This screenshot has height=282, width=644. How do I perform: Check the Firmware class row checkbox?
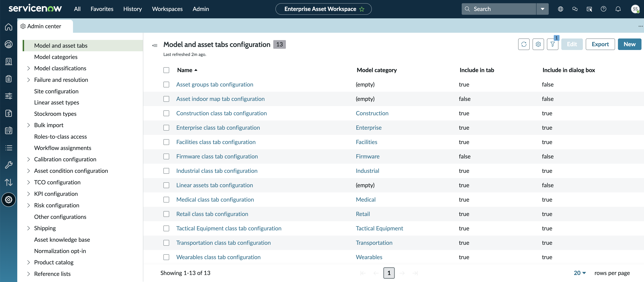(x=166, y=156)
